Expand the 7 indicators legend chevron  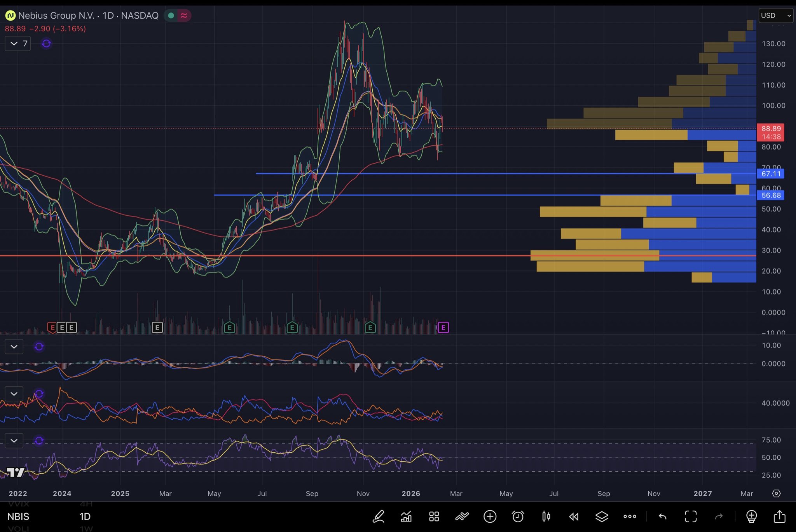pyautogui.click(x=14, y=44)
